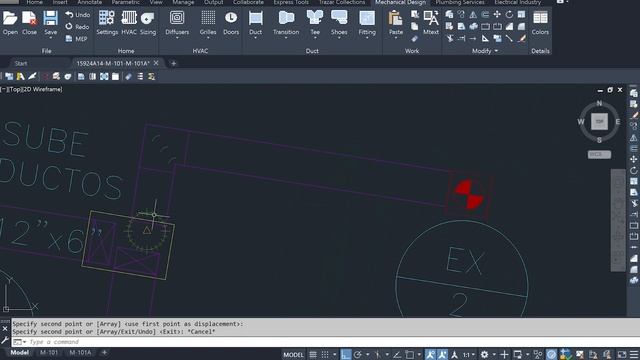Viewport: 640px width, 360px height.
Task: Open the Mechanical Design ribbon tab
Action: pyautogui.click(x=400, y=2)
